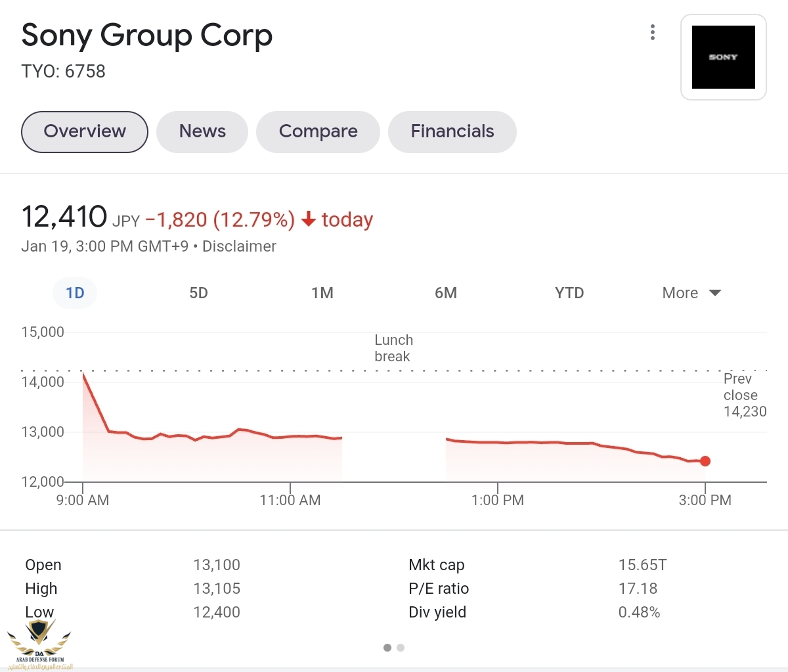Click the Mkt cap label
Screen dimensions: 788x672
(x=437, y=565)
